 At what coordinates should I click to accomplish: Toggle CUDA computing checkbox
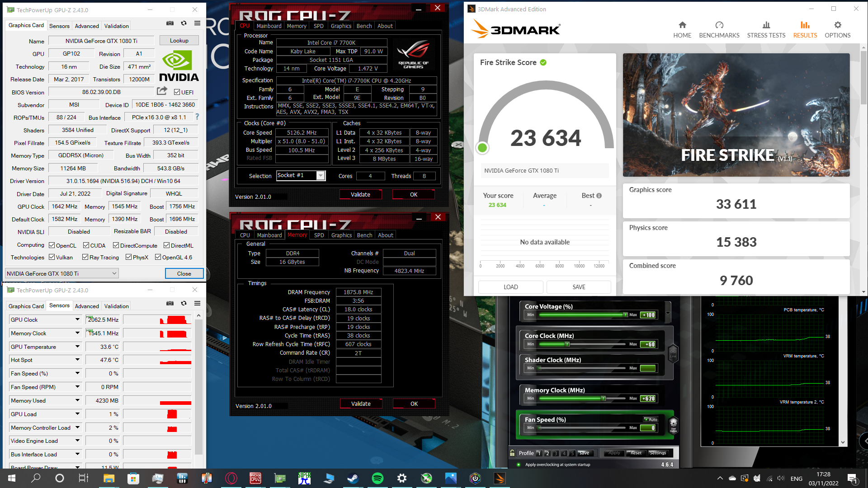point(86,245)
